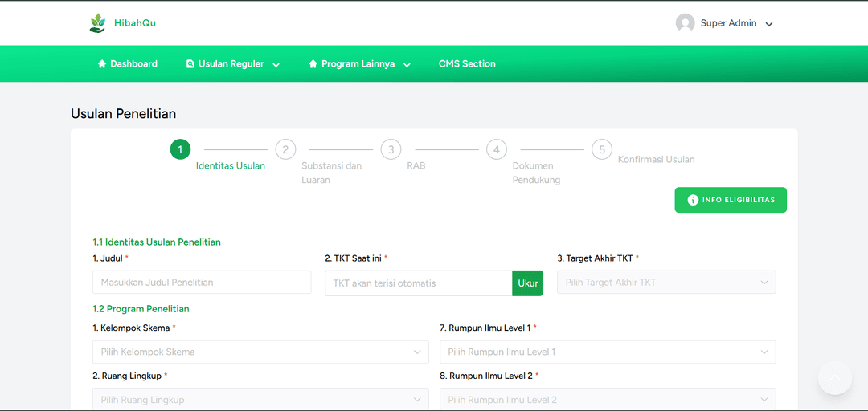The image size is (868, 411).
Task: Click the Usulan Reguler document icon
Action: coord(190,64)
